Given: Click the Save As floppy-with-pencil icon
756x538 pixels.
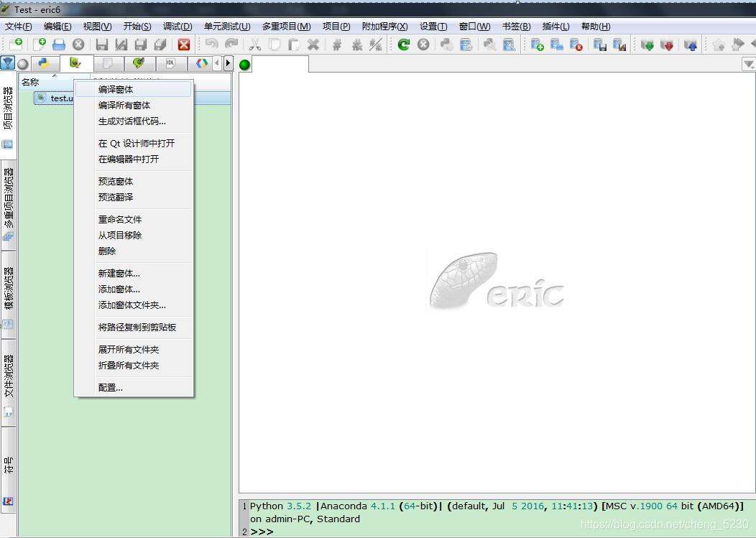Looking at the screenshot, I should (121, 45).
